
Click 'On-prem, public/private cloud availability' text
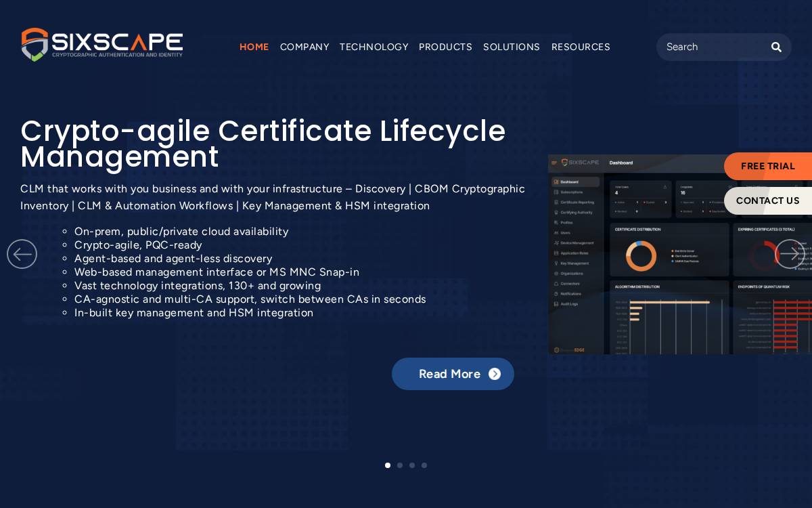tap(181, 232)
